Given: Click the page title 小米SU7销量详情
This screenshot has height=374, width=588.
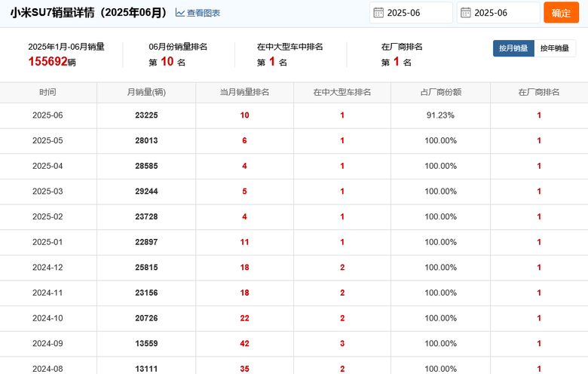Looking at the screenshot, I should tap(53, 13).
